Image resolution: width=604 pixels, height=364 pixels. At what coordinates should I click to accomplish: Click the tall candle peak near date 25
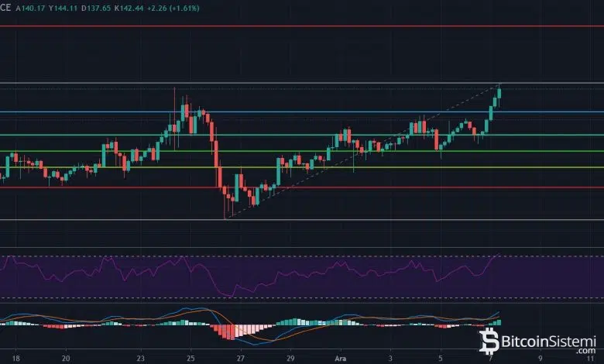[x=184, y=101]
